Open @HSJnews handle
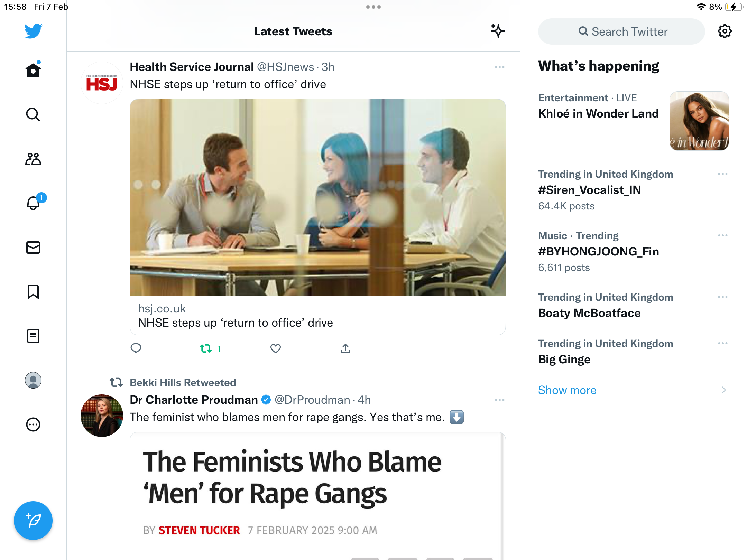The width and height of the screenshot is (747, 560). [x=285, y=67]
